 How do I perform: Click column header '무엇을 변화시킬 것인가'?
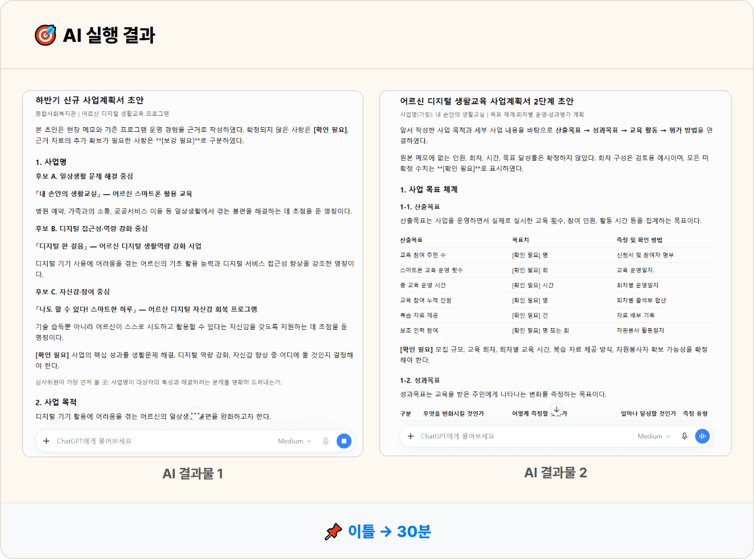tap(453, 413)
